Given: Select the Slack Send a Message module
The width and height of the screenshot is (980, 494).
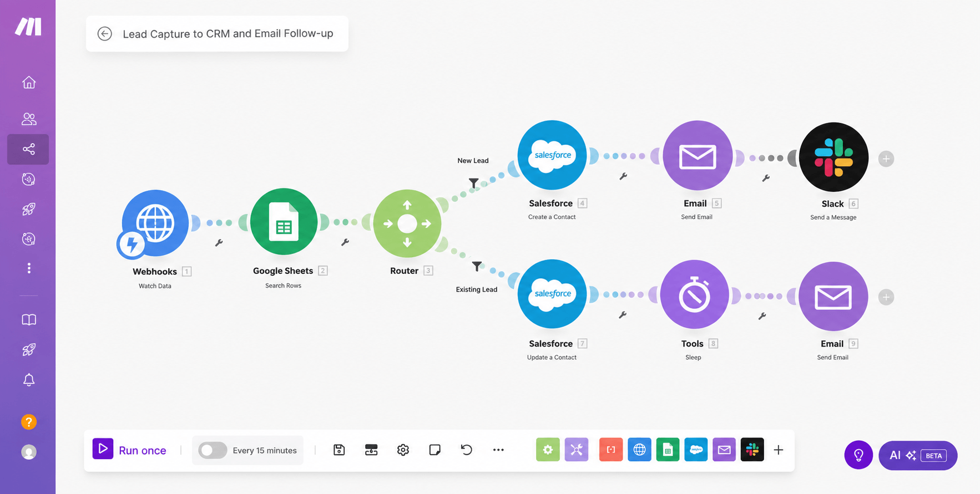Looking at the screenshot, I should coord(833,157).
